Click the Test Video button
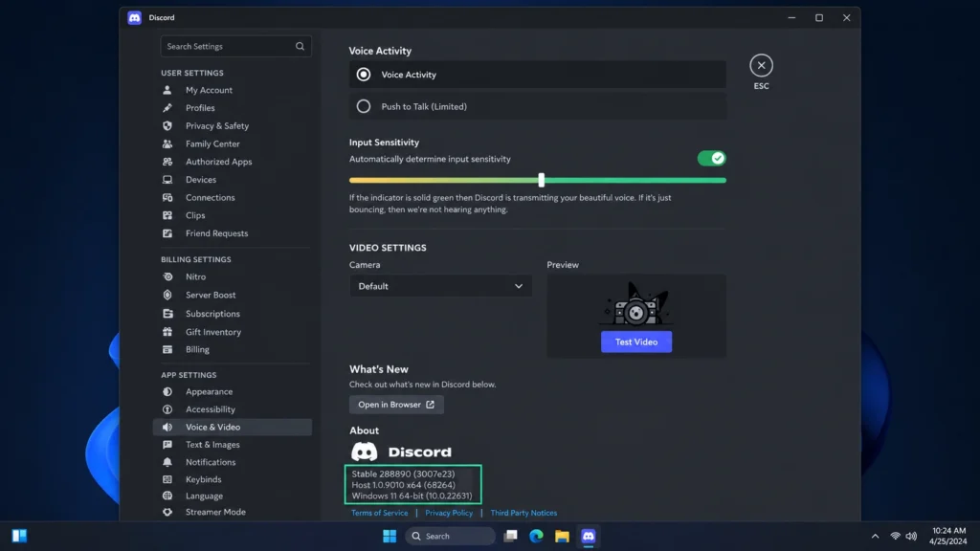Viewport: 980px width, 551px height. tap(636, 342)
